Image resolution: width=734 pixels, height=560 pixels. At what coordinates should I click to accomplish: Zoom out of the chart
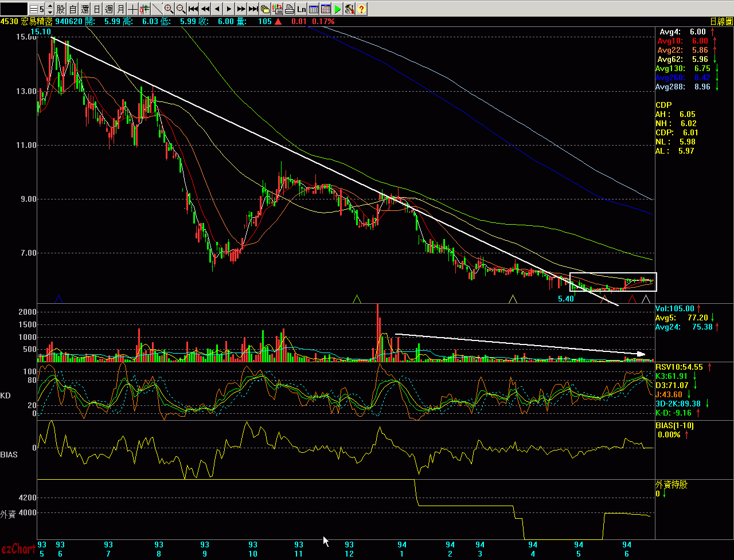click(x=181, y=9)
